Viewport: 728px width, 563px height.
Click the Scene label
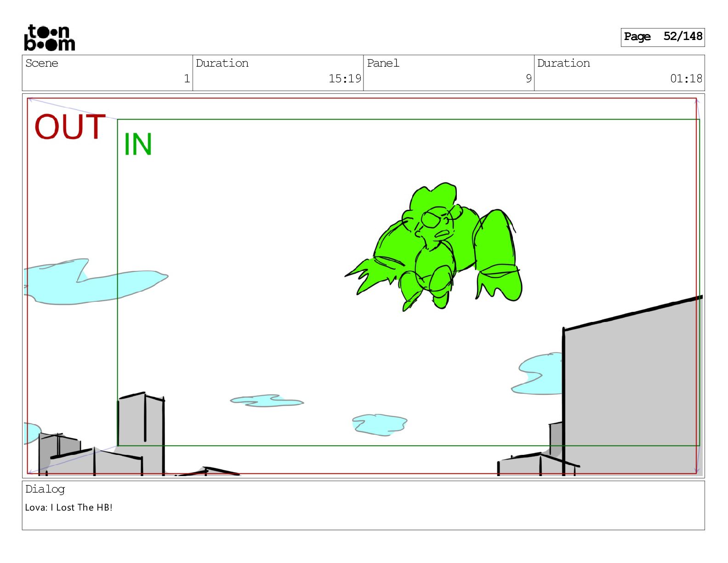42,63
